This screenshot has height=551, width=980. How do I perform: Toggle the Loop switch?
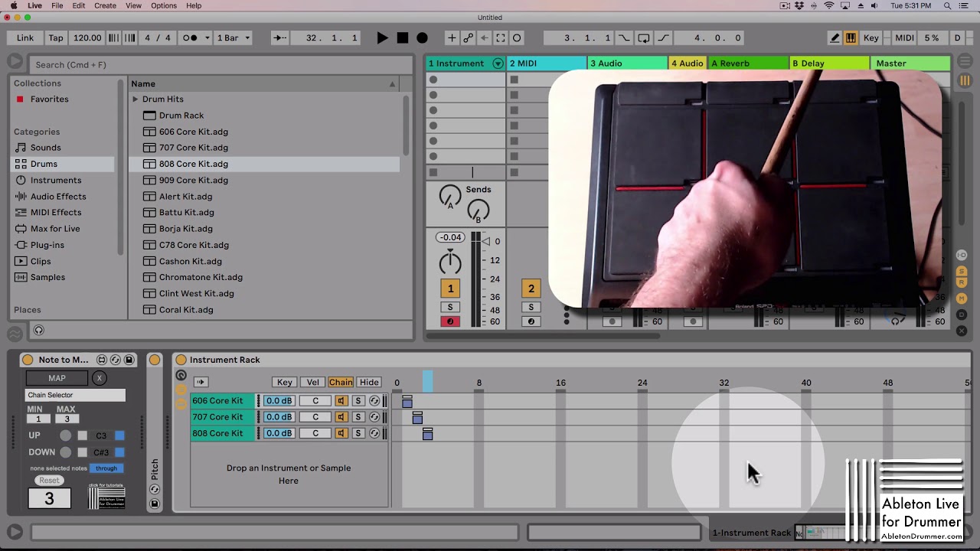pyautogui.click(x=644, y=37)
